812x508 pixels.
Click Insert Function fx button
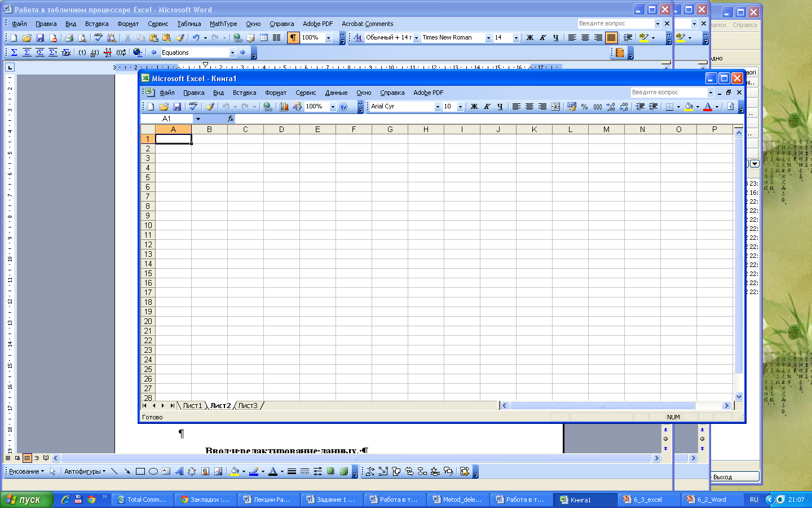230,119
